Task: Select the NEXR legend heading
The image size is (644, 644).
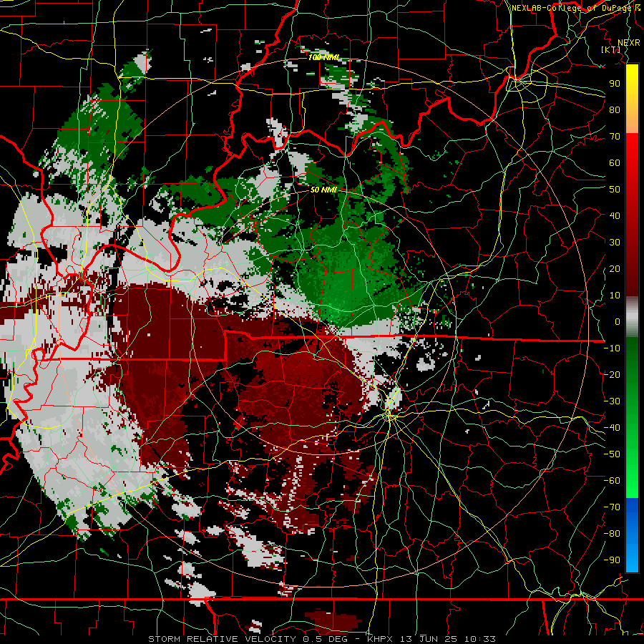Action: point(628,43)
